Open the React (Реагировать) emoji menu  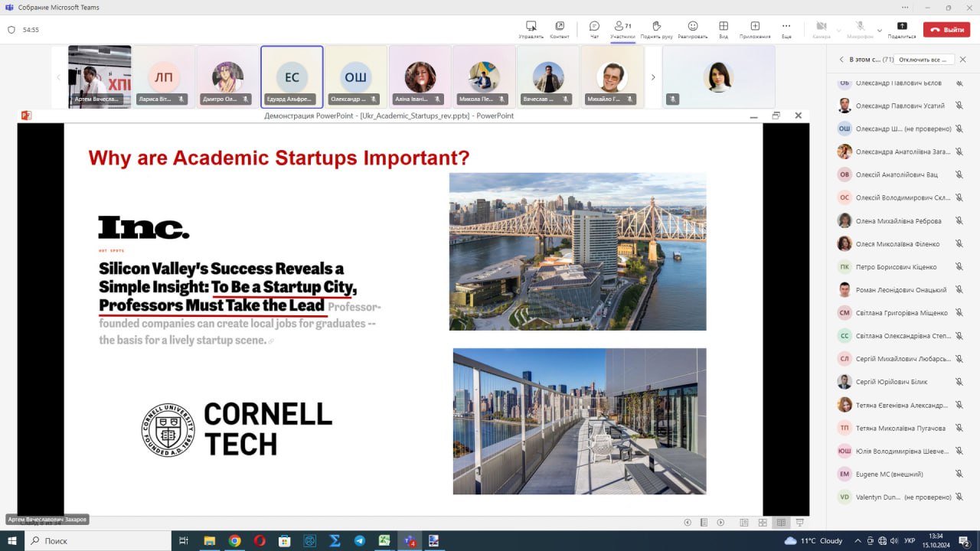(692, 29)
